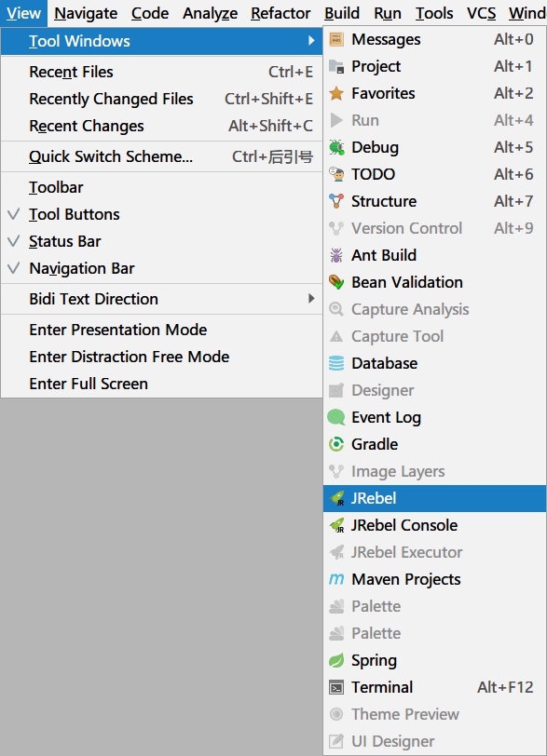
Task: Toggle the Status Bar visibility option
Action: [x=161, y=241]
